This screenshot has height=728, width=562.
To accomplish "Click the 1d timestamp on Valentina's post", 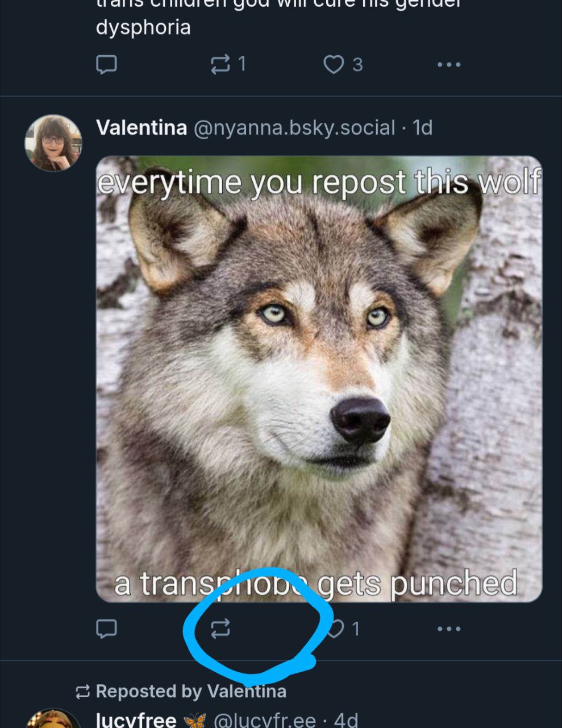I will [x=422, y=127].
